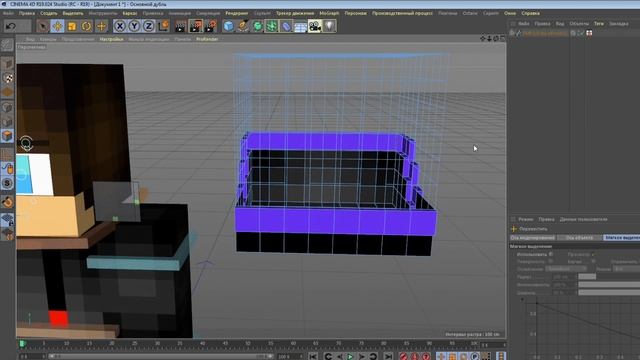Activate the Rotate tool icon
Image resolution: width=640 pixels, height=360 pixels.
[87, 26]
